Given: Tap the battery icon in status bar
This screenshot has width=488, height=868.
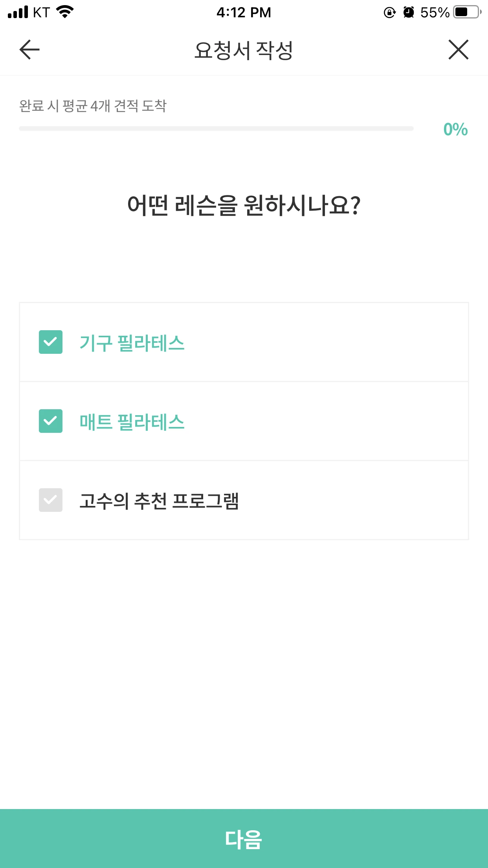Looking at the screenshot, I should click(466, 12).
